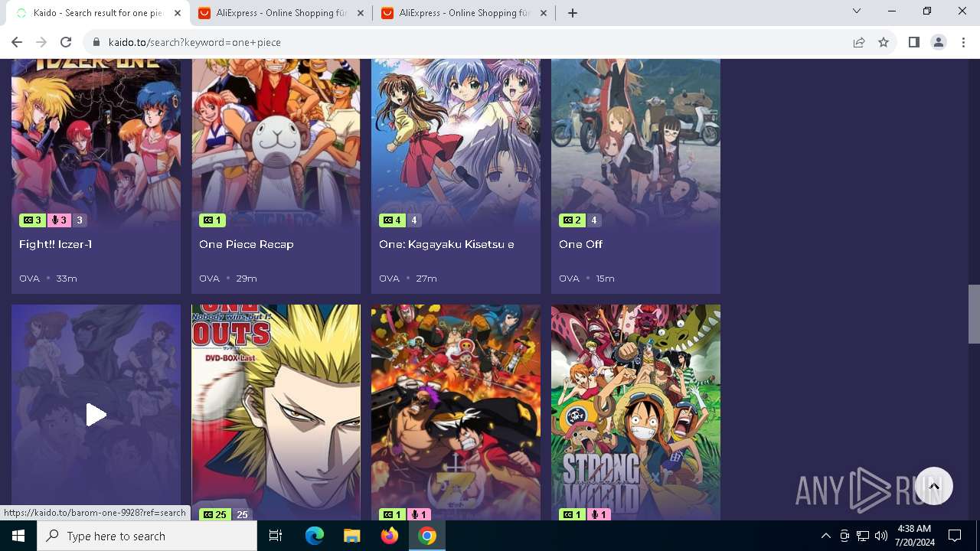The width and height of the screenshot is (980, 551).
Task: Open Task View on the taskbar
Action: (x=276, y=536)
